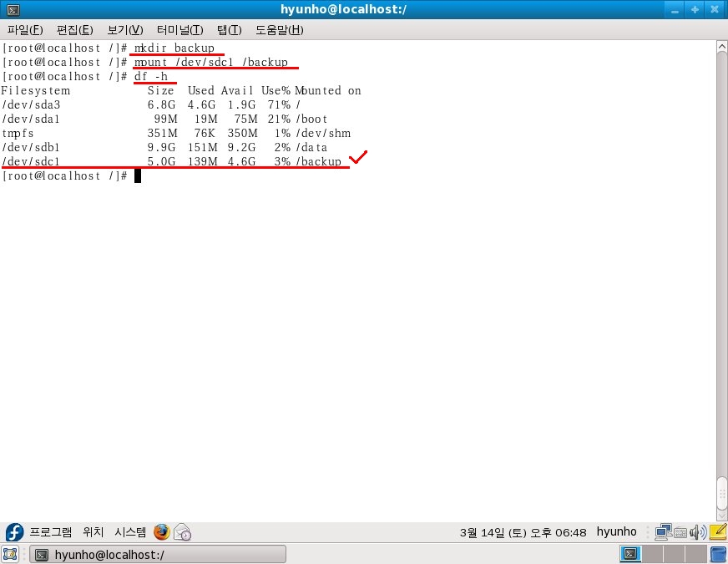
Task: Click the 'Filesystem' column header text
Action: coord(36,90)
